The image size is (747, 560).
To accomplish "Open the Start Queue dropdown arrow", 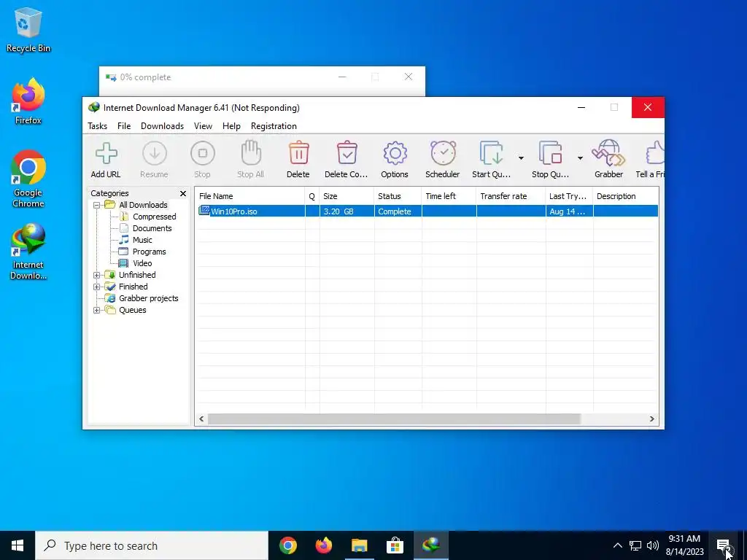I will 521,158.
